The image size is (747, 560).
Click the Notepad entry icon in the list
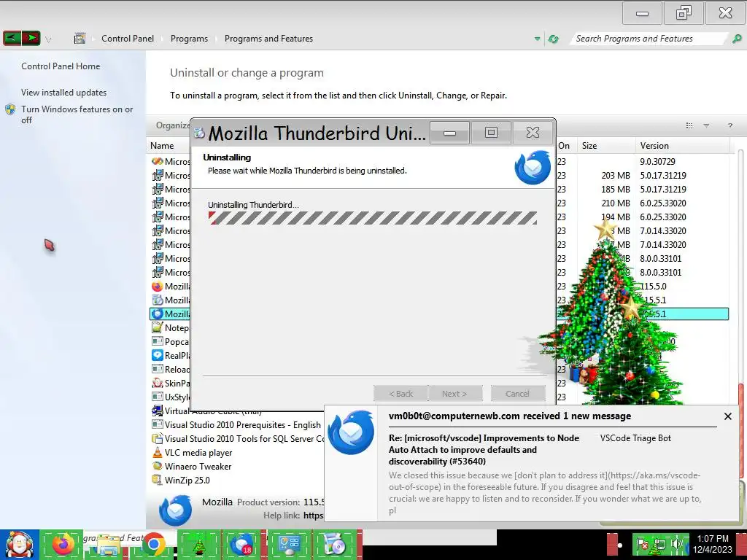coord(158,327)
